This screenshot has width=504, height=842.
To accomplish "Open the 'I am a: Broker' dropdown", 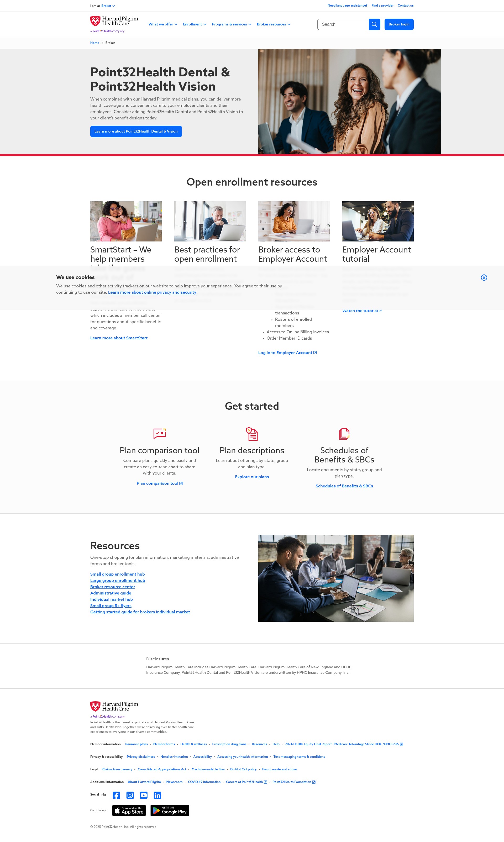I will click(108, 6).
